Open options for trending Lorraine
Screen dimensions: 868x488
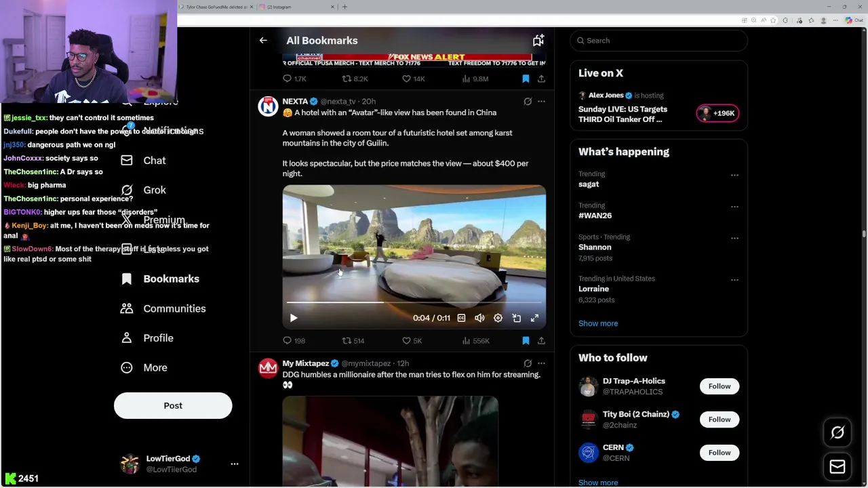pyautogui.click(x=734, y=280)
